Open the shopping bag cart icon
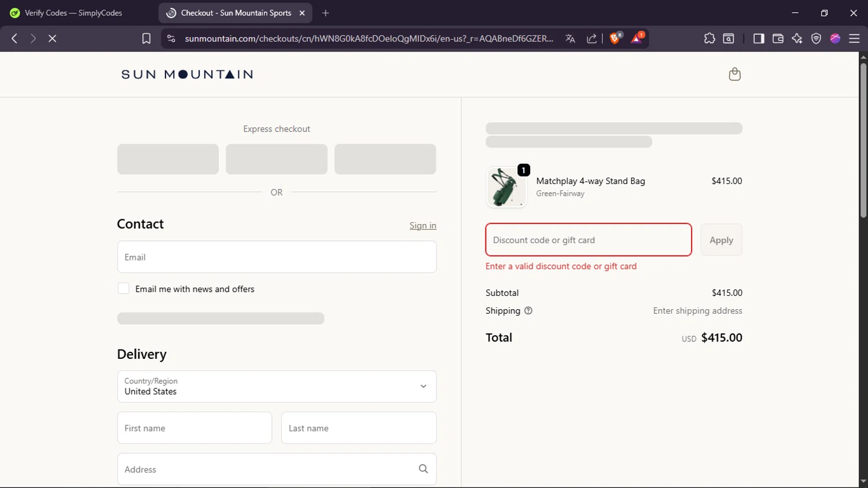The height and width of the screenshot is (488, 868). tap(735, 74)
